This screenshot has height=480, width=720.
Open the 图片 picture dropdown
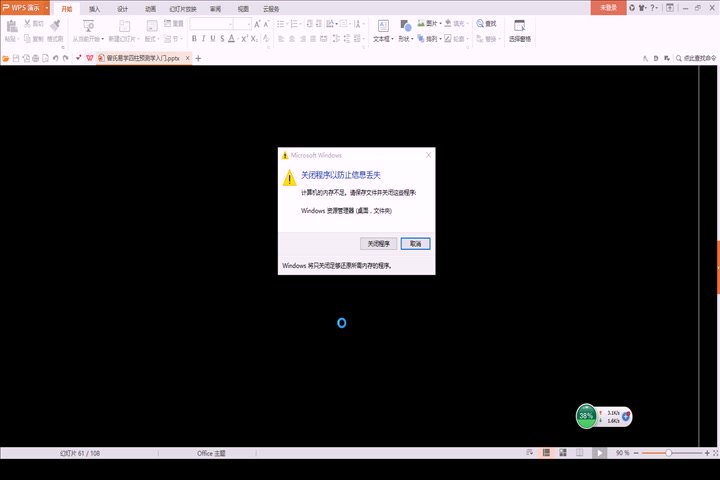(429, 23)
